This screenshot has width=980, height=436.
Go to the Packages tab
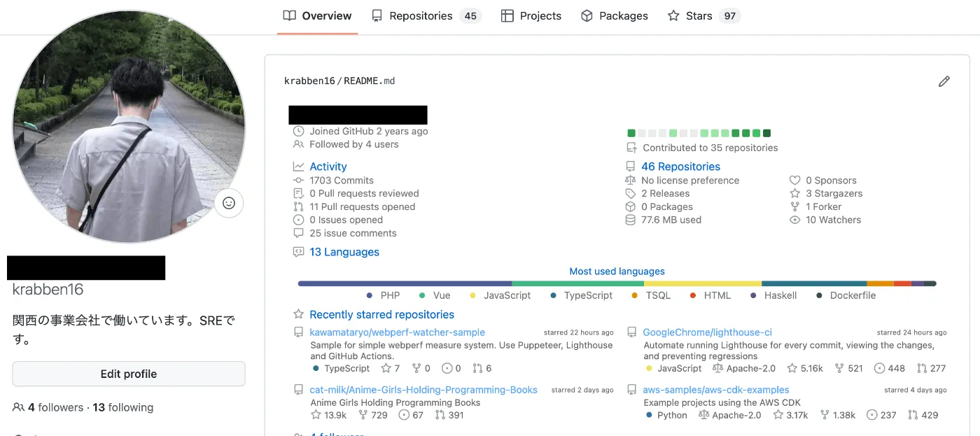[x=615, y=16]
